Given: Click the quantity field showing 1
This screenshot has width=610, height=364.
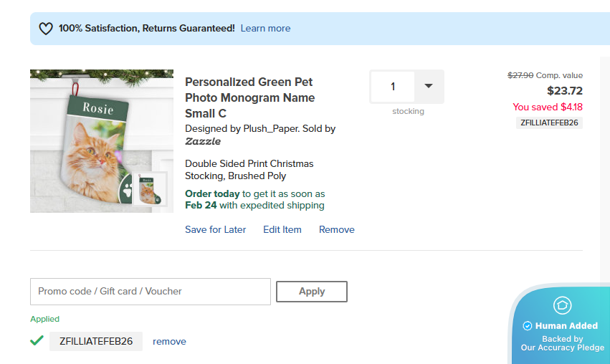Looking at the screenshot, I should [393, 87].
